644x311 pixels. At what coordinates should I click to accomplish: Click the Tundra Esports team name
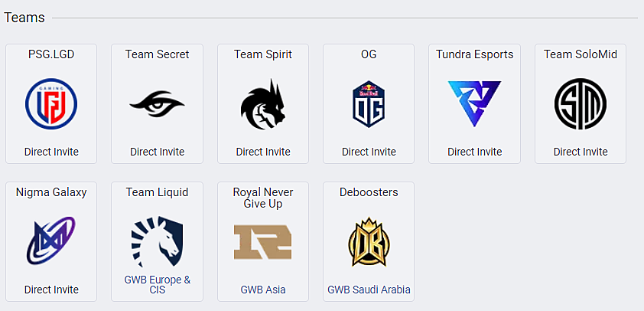point(475,54)
